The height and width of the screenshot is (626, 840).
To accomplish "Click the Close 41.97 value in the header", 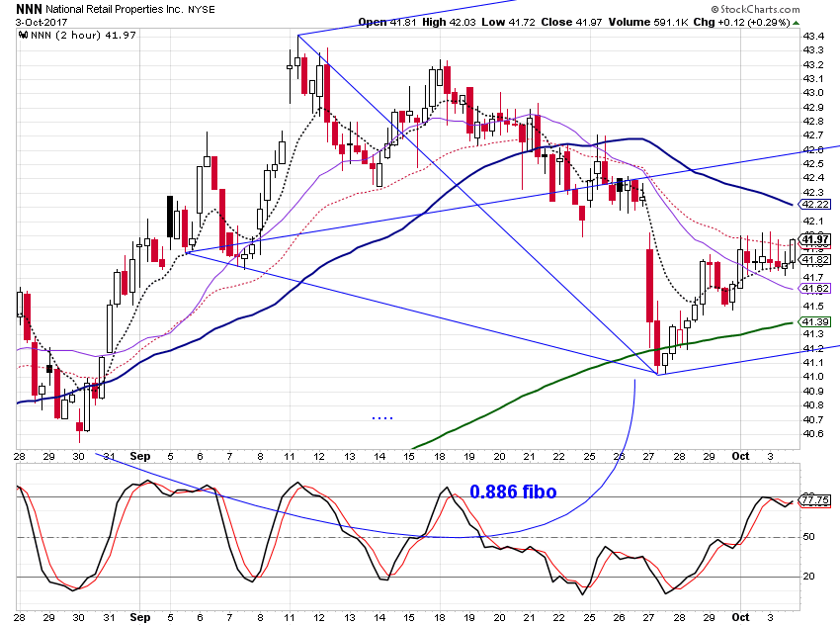I will coord(571,23).
